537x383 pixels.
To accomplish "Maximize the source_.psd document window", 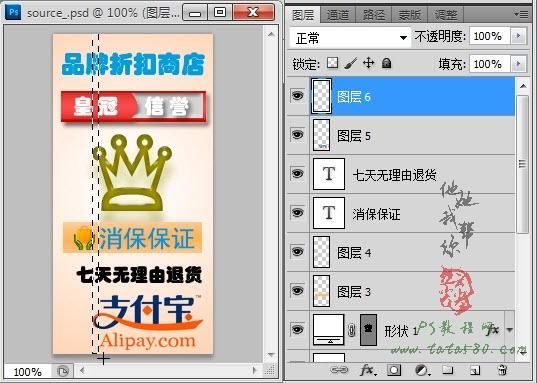I will point(220,13).
